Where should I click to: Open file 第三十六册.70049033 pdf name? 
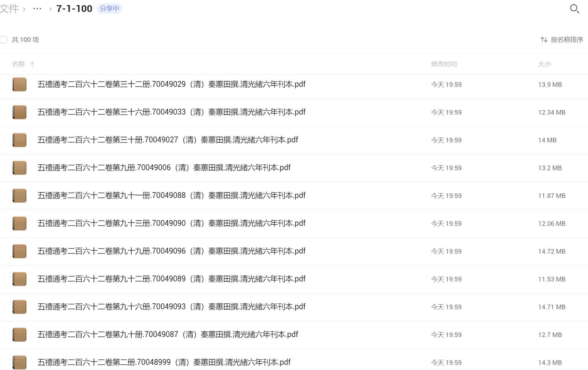point(172,112)
